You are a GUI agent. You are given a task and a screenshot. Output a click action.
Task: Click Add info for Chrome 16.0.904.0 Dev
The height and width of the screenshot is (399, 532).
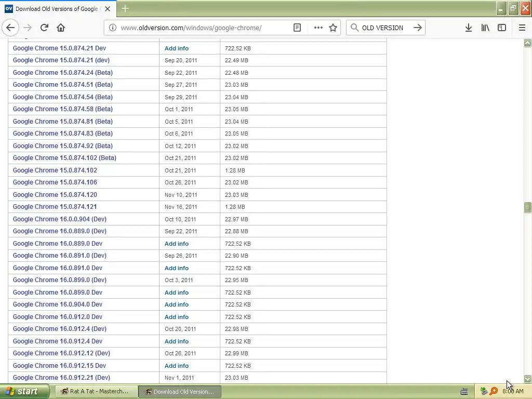[177, 304]
